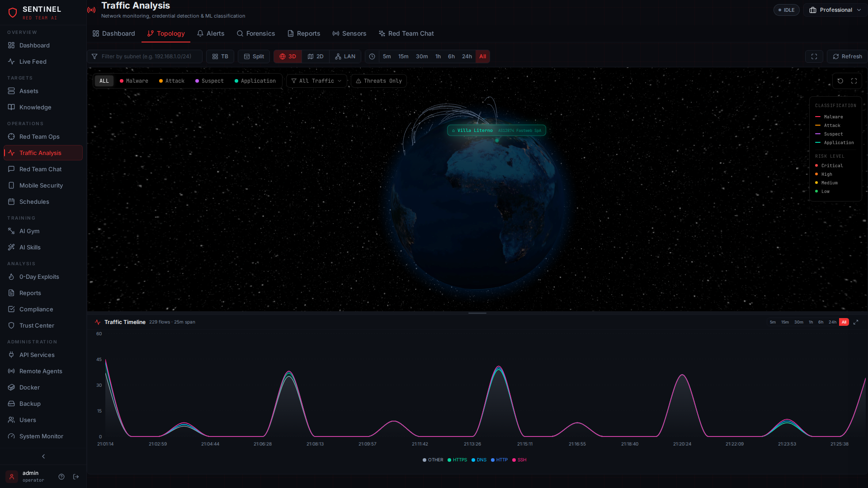Toggle the Malware classification filter
Image resolution: width=868 pixels, height=488 pixels.
134,81
